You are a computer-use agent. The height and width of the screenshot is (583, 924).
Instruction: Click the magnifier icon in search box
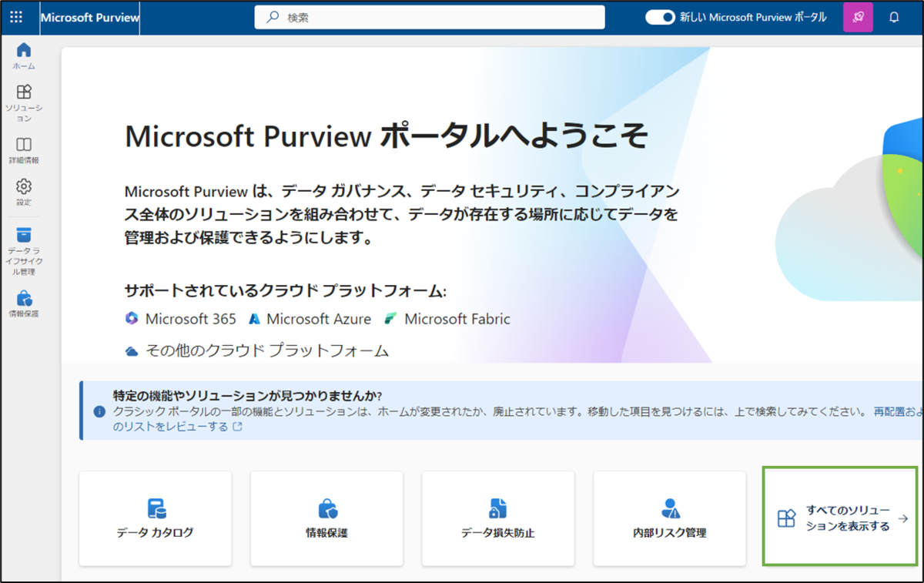click(x=273, y=17)
